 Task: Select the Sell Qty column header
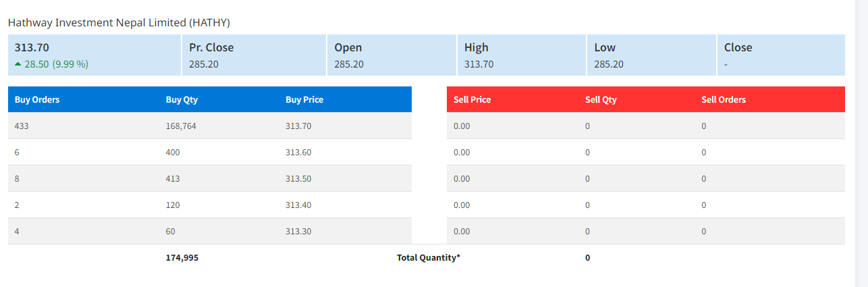601,99
